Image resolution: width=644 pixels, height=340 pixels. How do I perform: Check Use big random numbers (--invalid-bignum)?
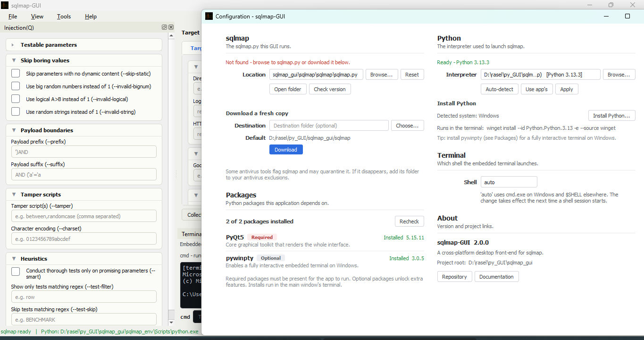pos(16,86)
